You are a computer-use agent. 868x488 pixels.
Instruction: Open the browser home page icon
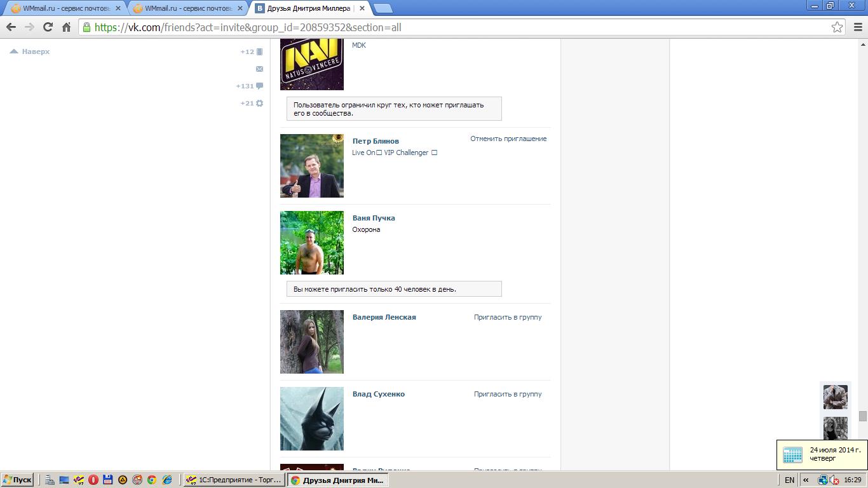pyautogui.click(x=66, y=27)
